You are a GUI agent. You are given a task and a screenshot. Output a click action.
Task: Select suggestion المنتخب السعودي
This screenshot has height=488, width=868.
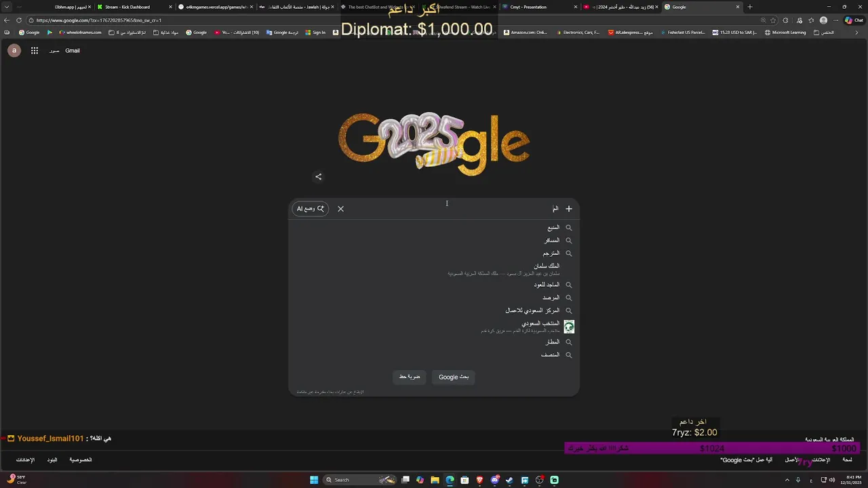(434, 327)
